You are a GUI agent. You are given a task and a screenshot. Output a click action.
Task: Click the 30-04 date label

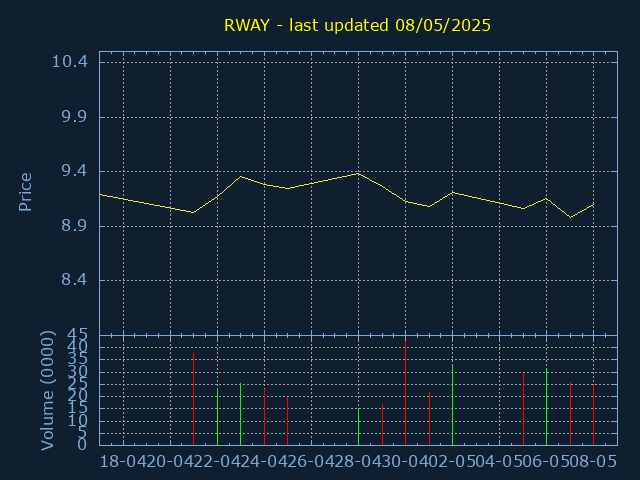pyautogui.click(x=405, y=462)
